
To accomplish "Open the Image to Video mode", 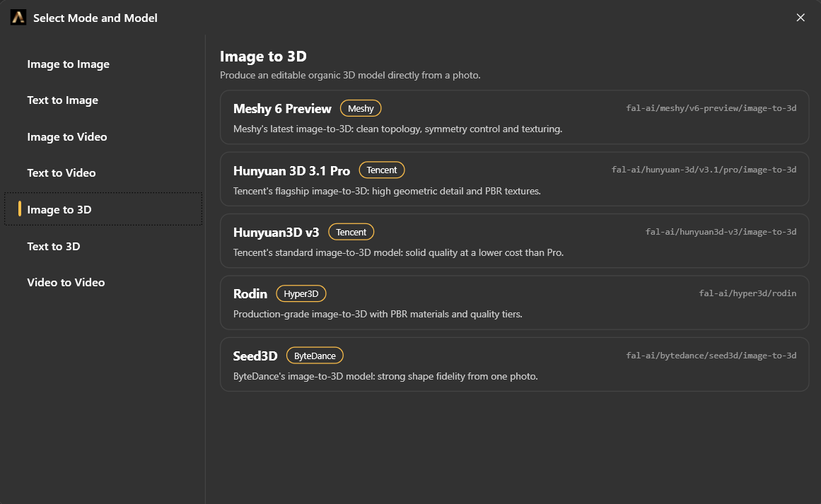I will click(x=103, y=136).
